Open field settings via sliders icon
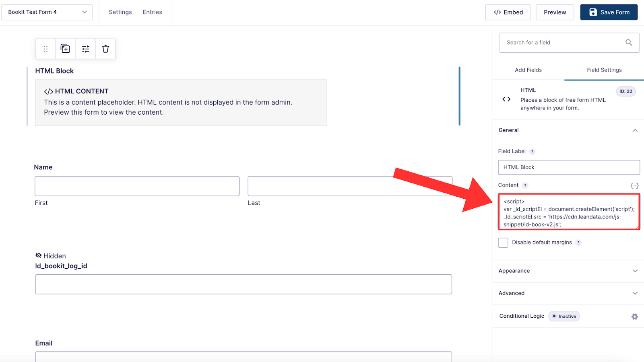The width and height of the screenshot is (644, 362). click(x=86, y=49)
